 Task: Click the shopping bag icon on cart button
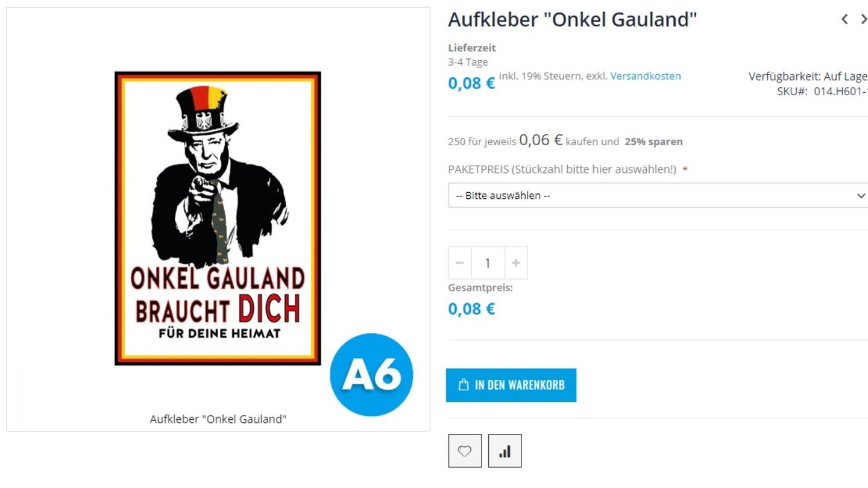[x=464, y=384]
